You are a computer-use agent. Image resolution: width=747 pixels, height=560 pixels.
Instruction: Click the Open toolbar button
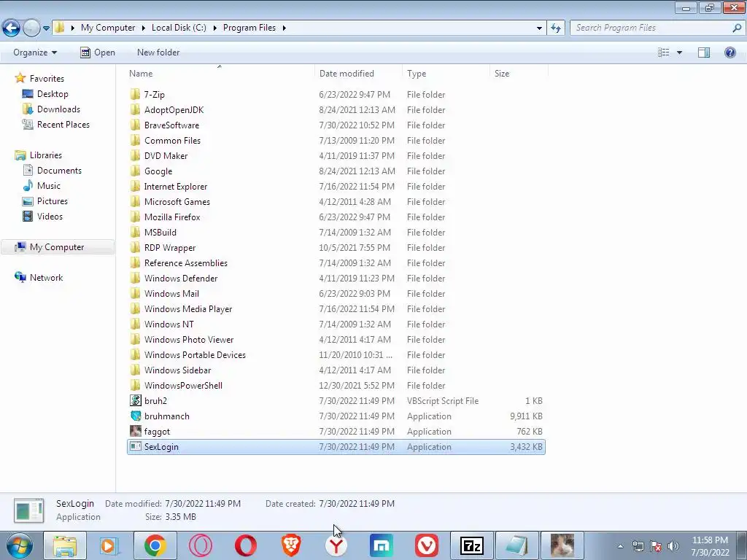pyautogui.click(x=98, y=52)
